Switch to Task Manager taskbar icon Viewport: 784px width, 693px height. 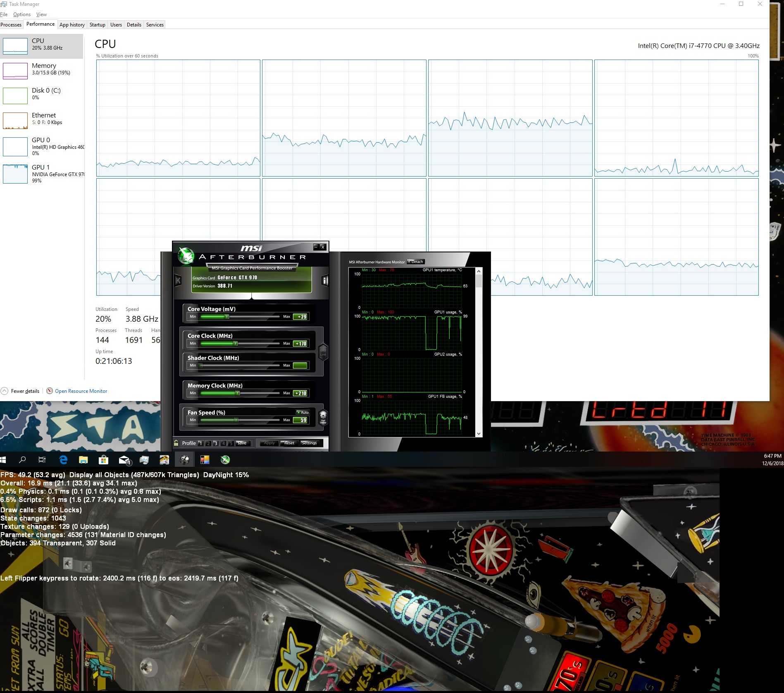pyautogui.click(x=144, y=460)
